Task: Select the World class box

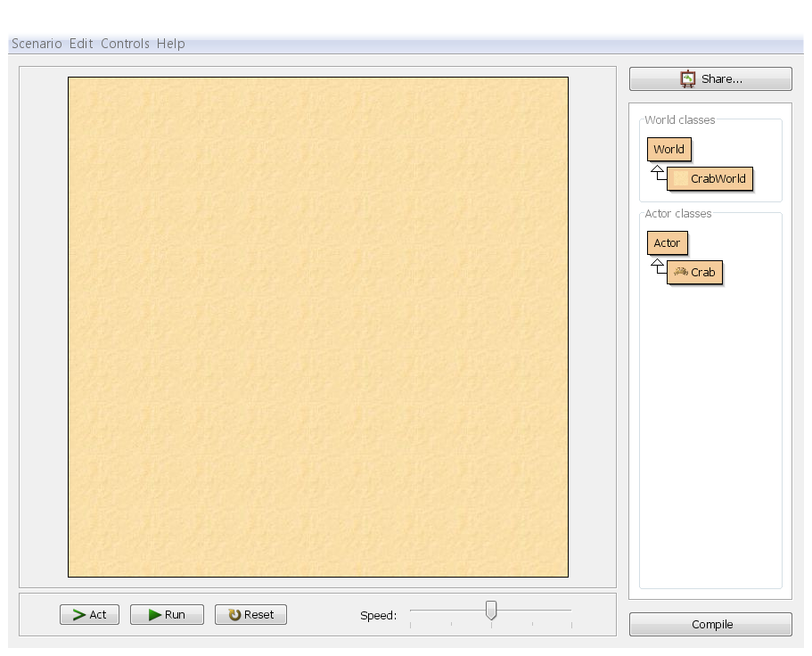Action: tap(668, 149)
